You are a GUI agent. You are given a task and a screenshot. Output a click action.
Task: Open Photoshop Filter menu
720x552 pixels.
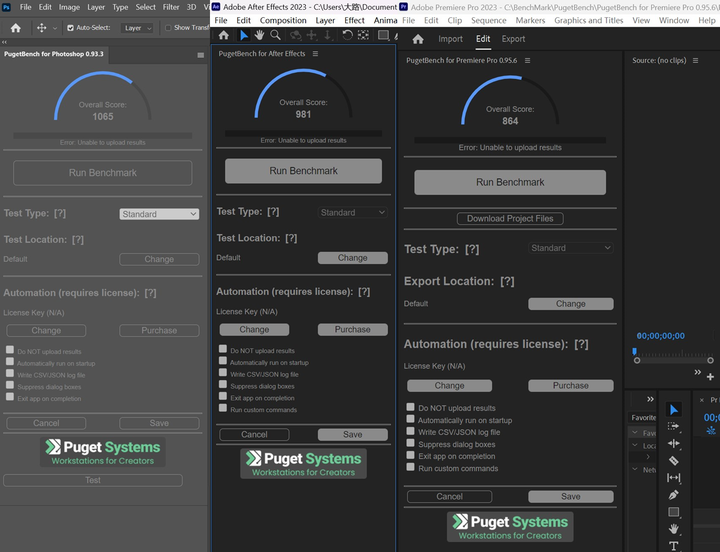click(171, 7)
